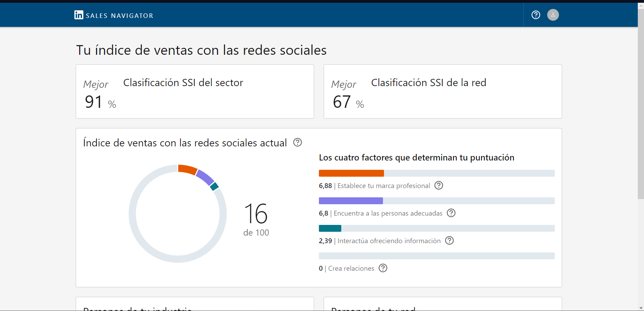Open the profile avatar menu
This screenshot has width=644, height=311.
[553, 15]
